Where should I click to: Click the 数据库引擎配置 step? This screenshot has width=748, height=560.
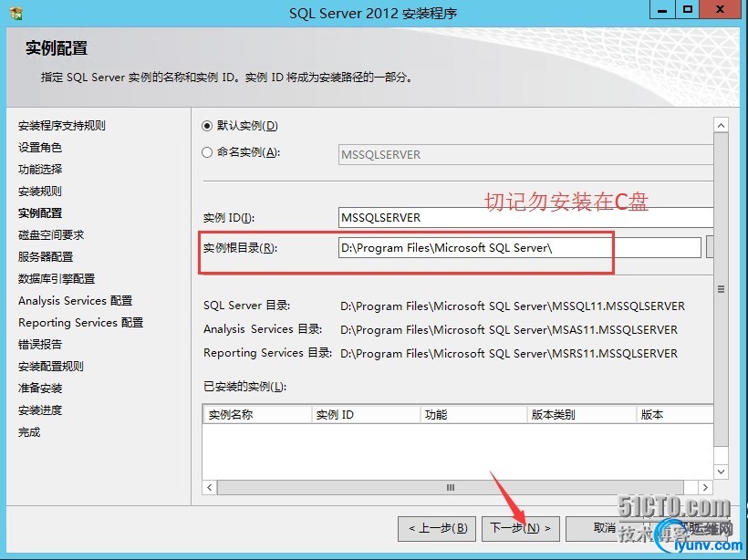coord(57,279)
